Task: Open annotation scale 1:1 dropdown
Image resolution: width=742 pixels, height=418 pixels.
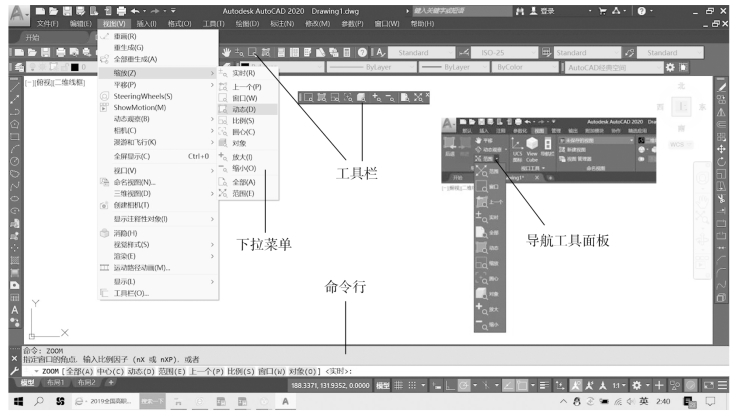Action: [x=619, y=385]
